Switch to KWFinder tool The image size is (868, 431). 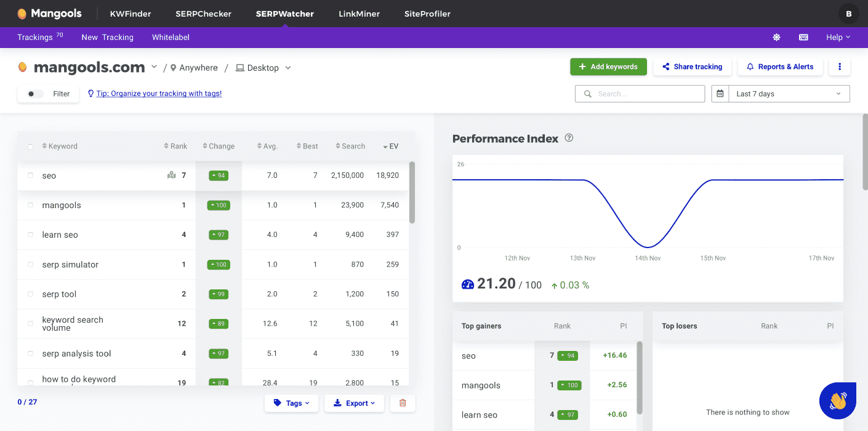coord(131,14)
